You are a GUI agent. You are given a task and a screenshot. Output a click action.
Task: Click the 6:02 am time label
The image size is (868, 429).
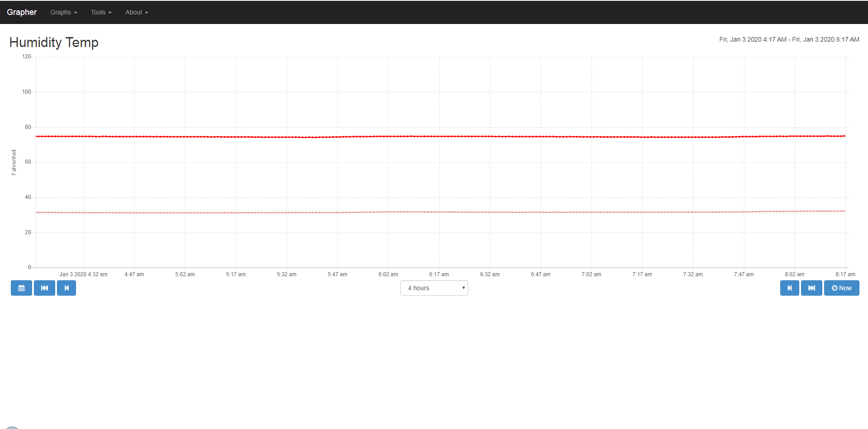click(x=388, y=274)
